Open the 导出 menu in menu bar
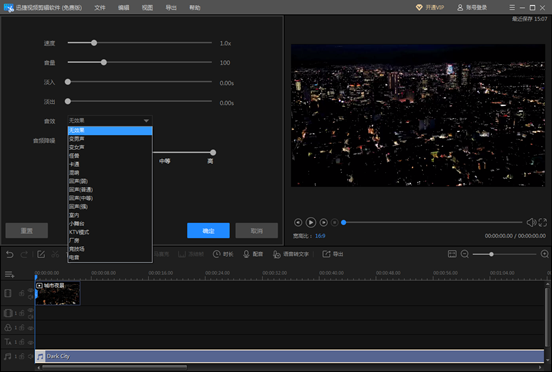The width and height of the screenshot is (552, 372). pos(171,7)
